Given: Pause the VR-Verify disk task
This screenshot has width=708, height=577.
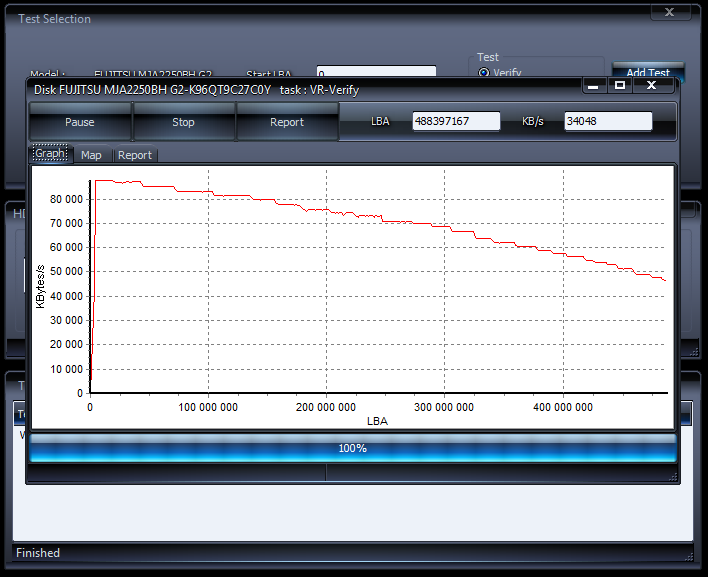Looking at the screenshot, I should (80, 122).
